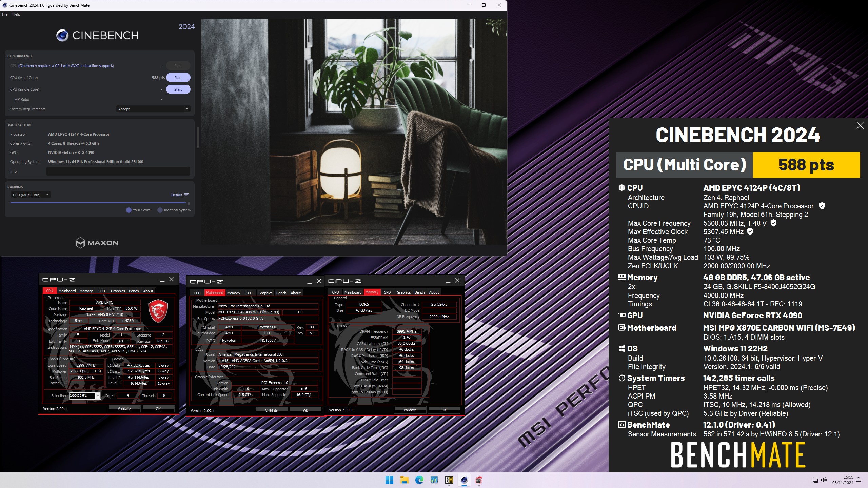868x488 pixels.
Task: Click the CPU chip icon in BenchMate panel
Action: [x=622, y=187]
